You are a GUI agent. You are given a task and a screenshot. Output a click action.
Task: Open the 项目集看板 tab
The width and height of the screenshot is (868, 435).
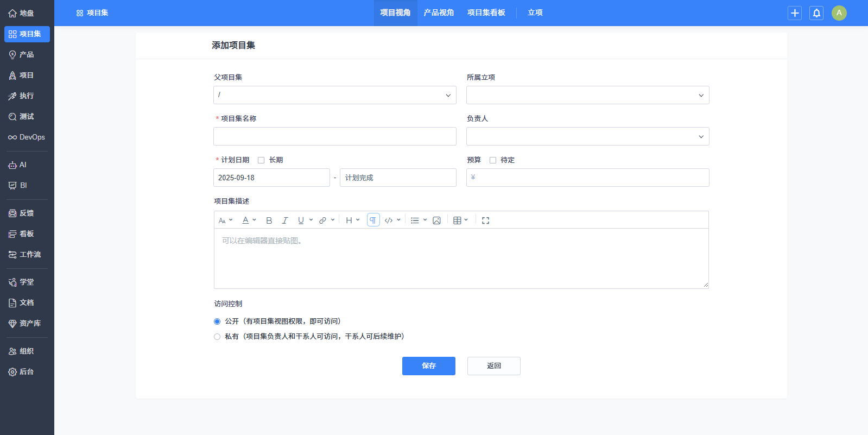(486, 13)
